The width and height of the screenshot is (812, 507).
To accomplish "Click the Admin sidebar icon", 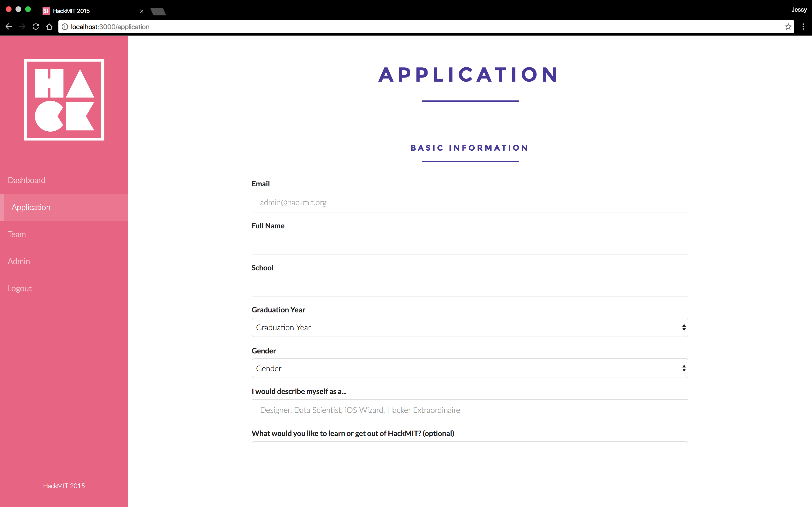I will click(x=19, y=261).
